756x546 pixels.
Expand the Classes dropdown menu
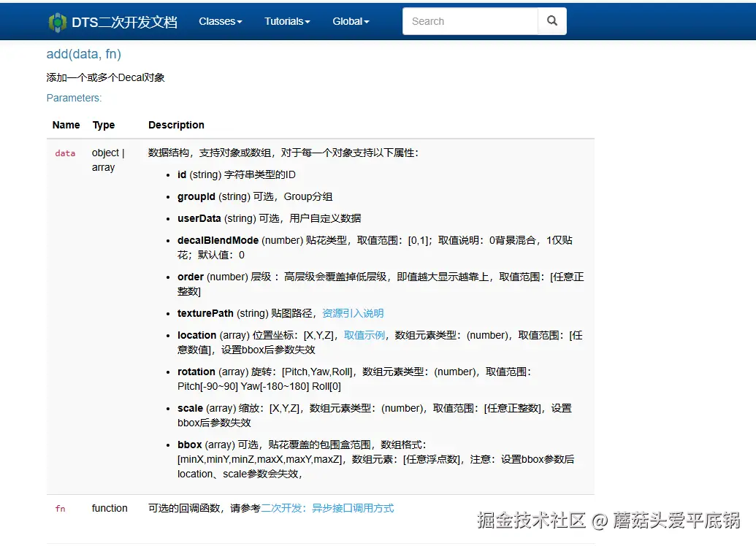point(221,21)
